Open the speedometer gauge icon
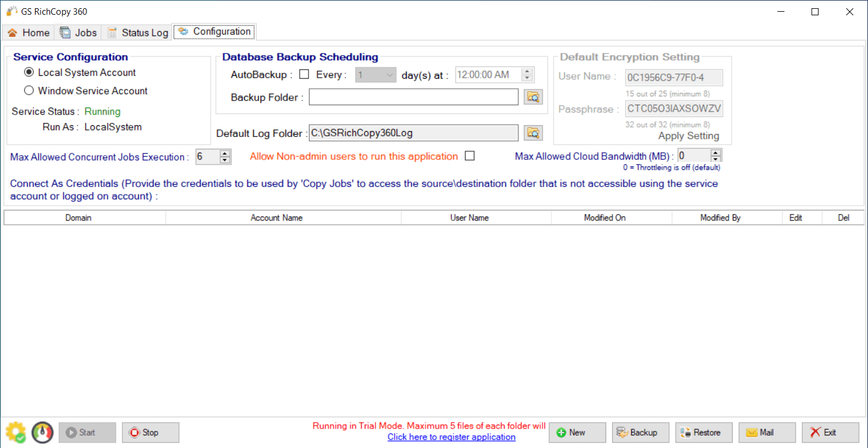Image resolution: width=868 pixels, height=448 pixels. tap(42, 432)
